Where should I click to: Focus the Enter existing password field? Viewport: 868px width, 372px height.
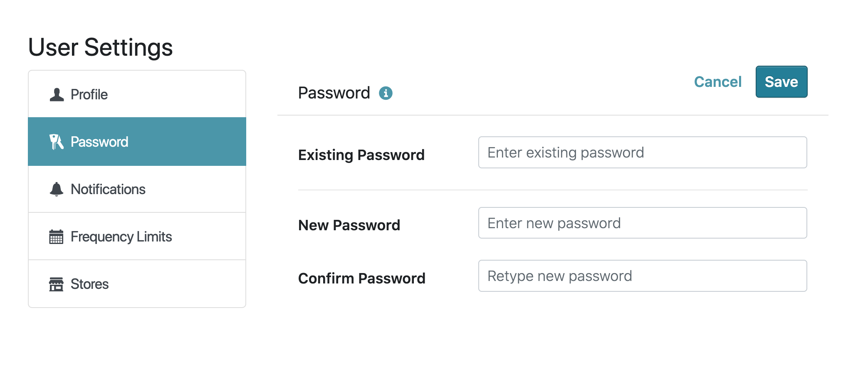coord(642,153)
